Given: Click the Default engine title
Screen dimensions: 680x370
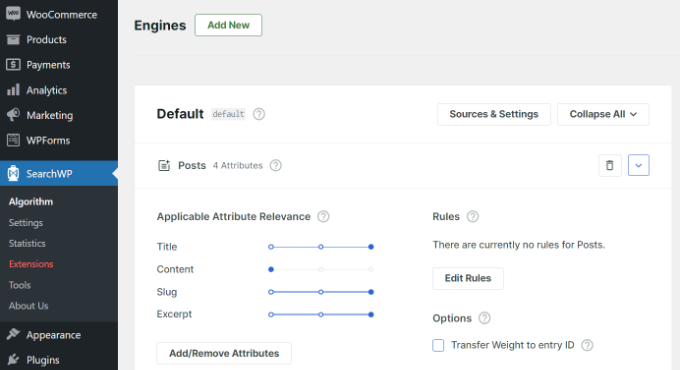Looking at the screenshot, I should coord(180,114).
